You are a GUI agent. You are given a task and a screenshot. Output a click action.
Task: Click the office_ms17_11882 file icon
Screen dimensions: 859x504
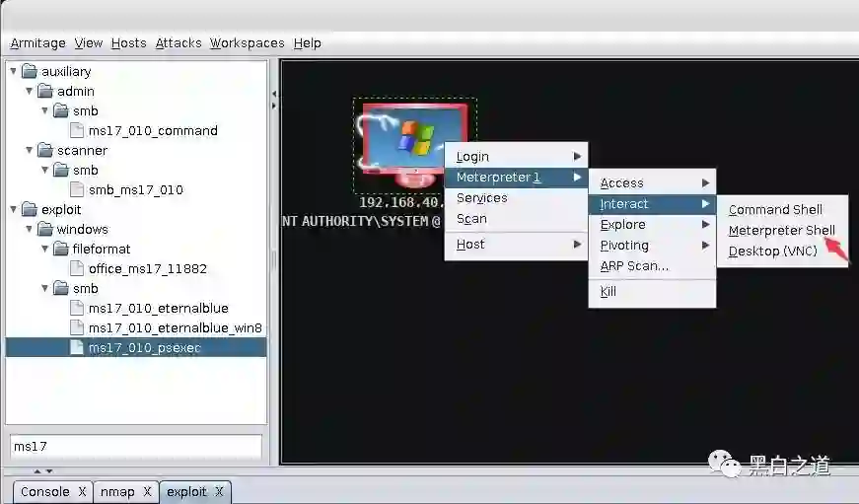[77, 268]
